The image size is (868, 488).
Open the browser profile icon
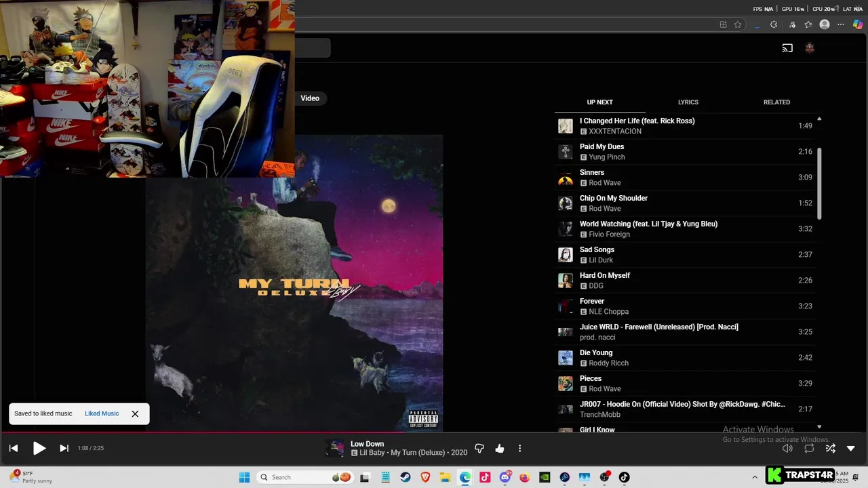[x=825, y=24]
